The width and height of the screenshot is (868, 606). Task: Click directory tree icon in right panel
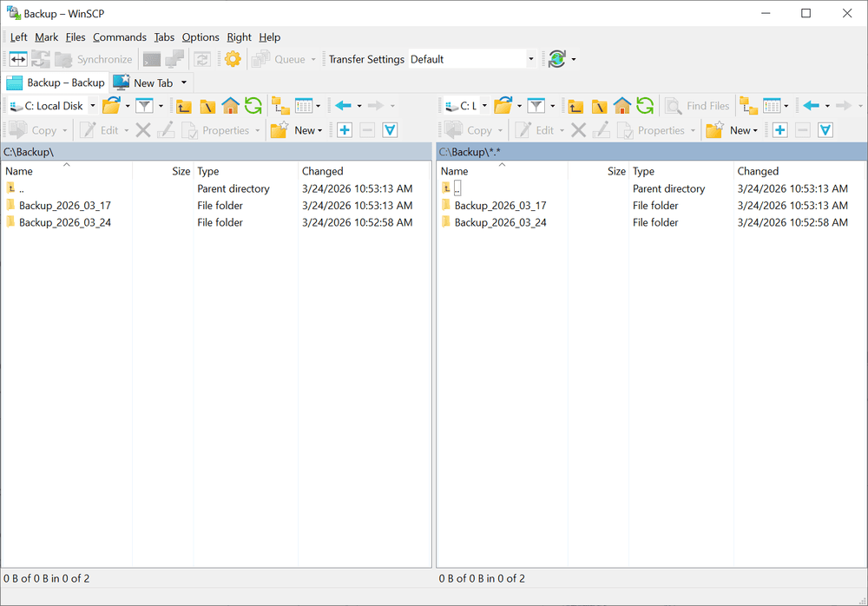tap(749, 105)
